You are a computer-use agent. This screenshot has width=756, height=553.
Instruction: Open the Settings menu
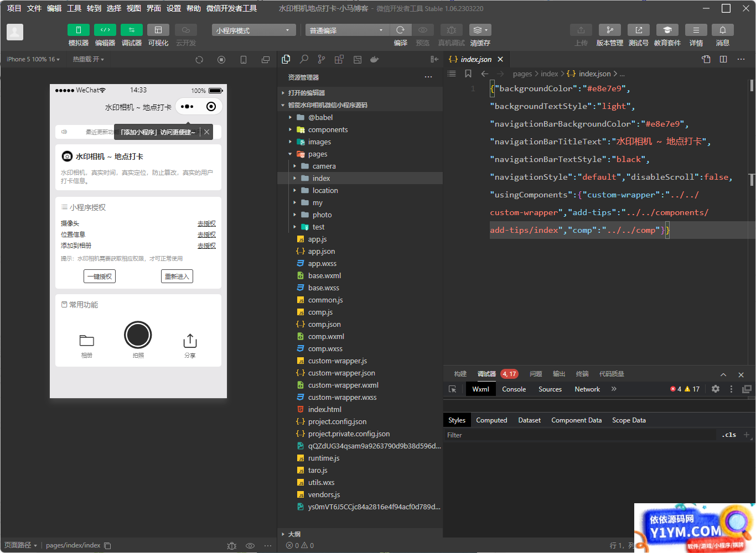pos(174,8)
